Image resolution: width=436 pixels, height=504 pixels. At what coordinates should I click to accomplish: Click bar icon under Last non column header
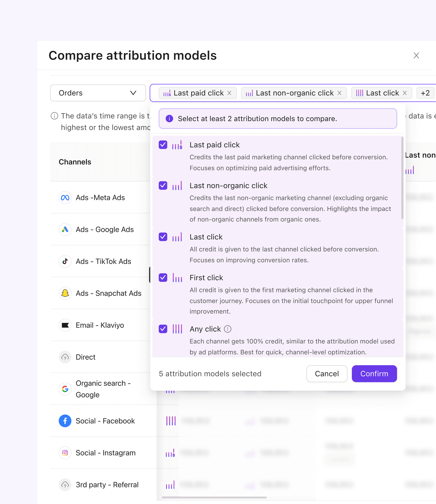[x=410, y=170]
